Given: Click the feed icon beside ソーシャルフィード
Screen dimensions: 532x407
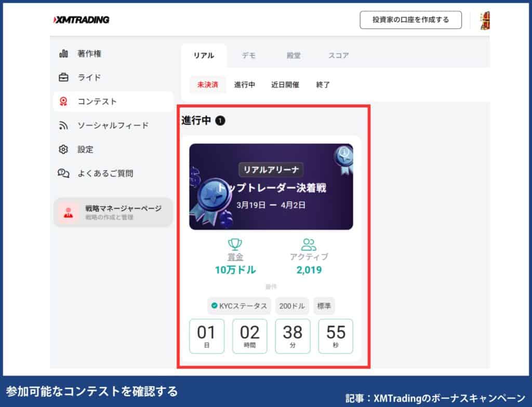Looking at the screenshot, I should tap(63, 126).
